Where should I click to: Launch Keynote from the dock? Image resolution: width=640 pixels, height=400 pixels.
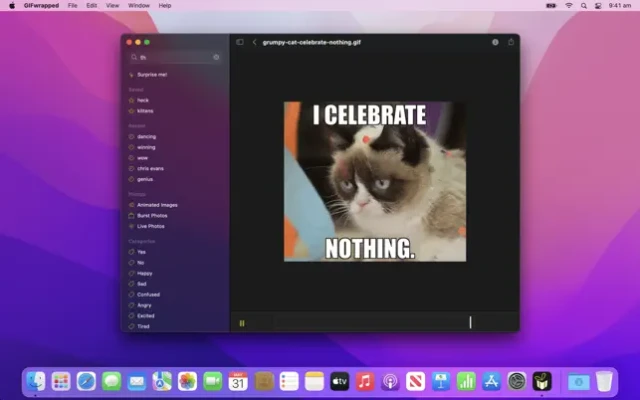(x=441, y=382)
